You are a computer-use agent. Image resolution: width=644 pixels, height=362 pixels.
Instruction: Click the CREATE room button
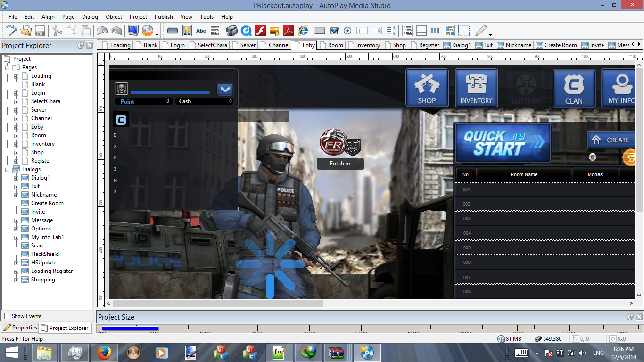(611, 140)
